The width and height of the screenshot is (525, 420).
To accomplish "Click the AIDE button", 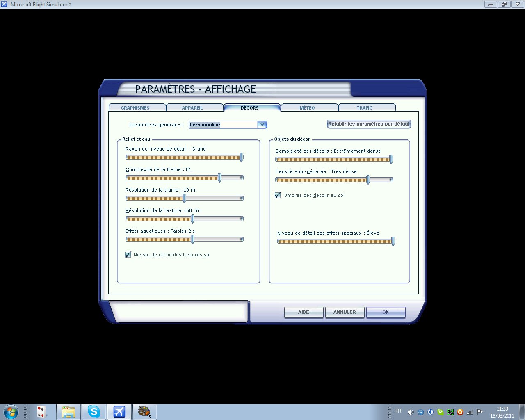I will coord(304,313).
